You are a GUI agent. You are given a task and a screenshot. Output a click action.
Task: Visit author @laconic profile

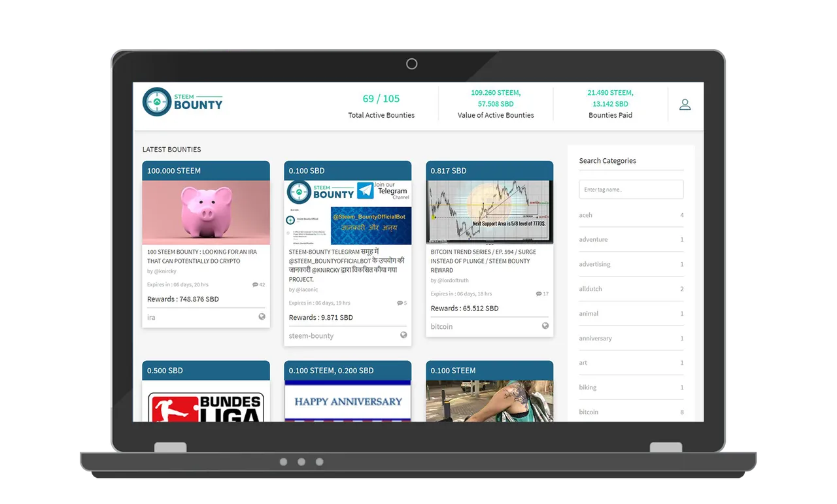[307, 290]
